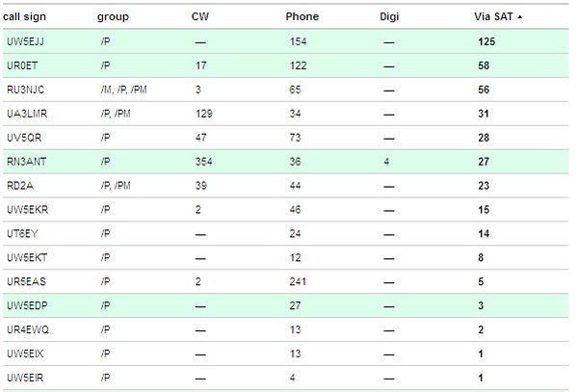
Task: Click the UV5QR call sign
Action: click(24, 138)
